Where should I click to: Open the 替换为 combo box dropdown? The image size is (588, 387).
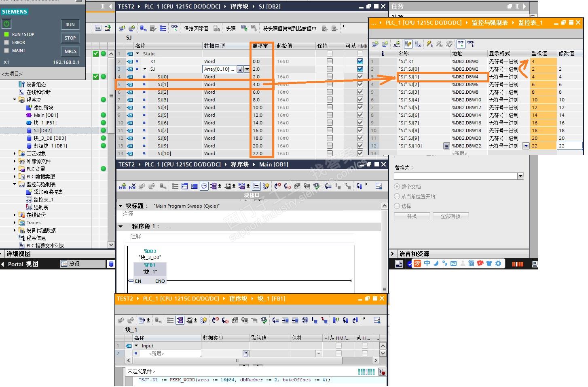click(520, 176)
